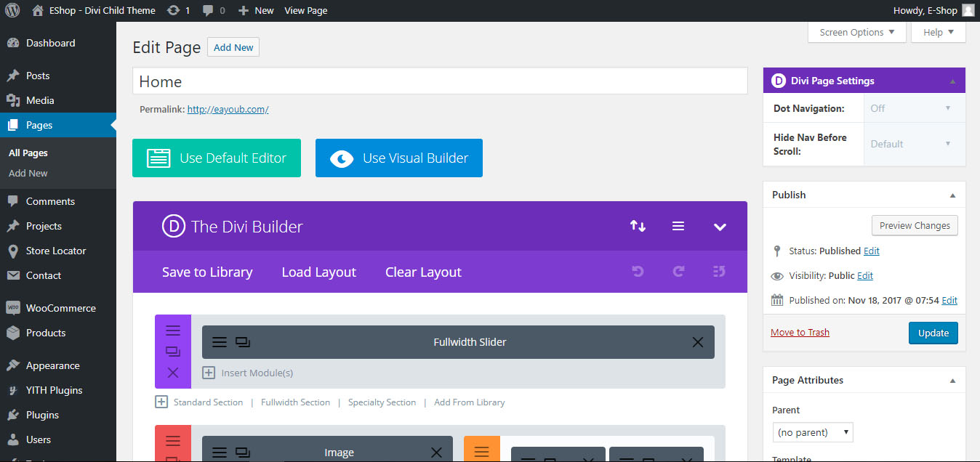The height and width of the screenshot is (462, 980).
Task: Open Image module settings icon
Action: click(x=220, y=453)
